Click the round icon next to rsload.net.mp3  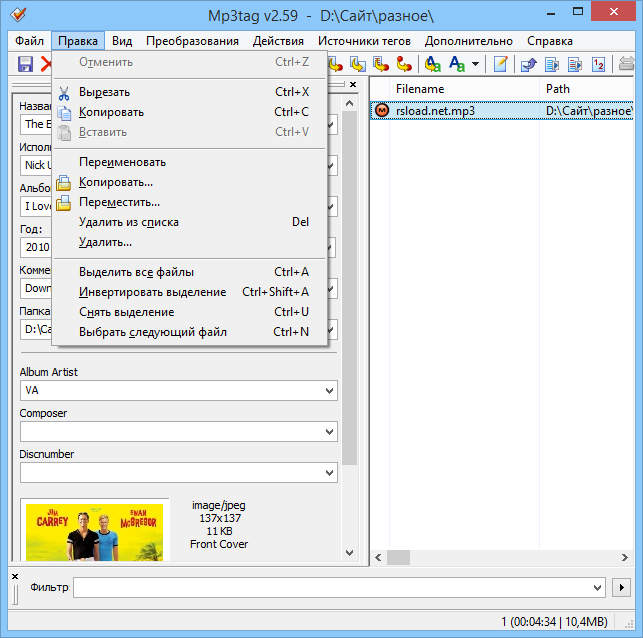[x=382, y=110]
